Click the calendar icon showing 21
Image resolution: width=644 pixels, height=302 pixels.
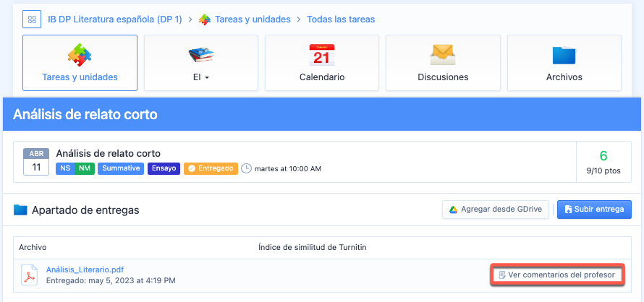(x=321, y=55)
